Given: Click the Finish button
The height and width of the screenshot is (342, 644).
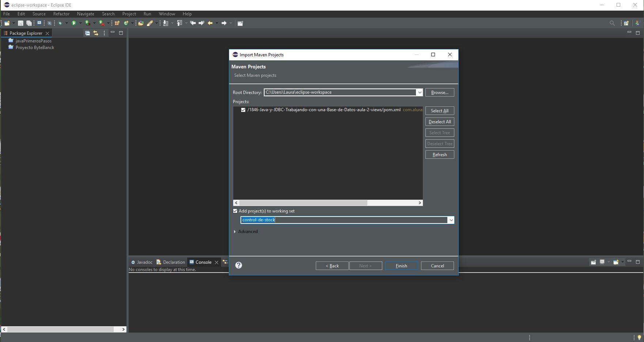Looking at the screenshot, I should (x=401, y=266).
